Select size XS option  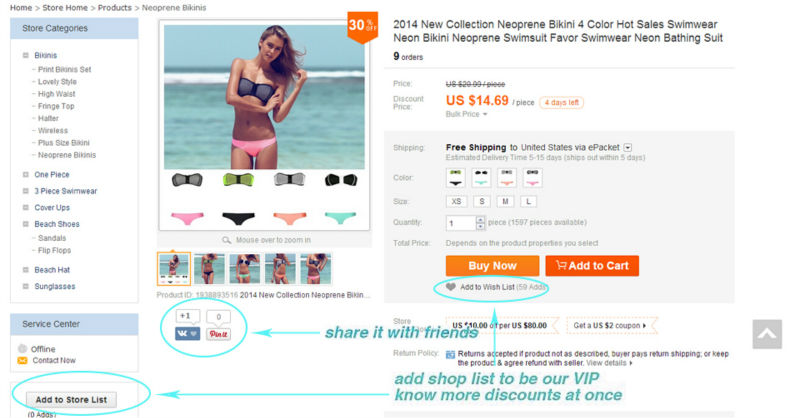[457, 202]
